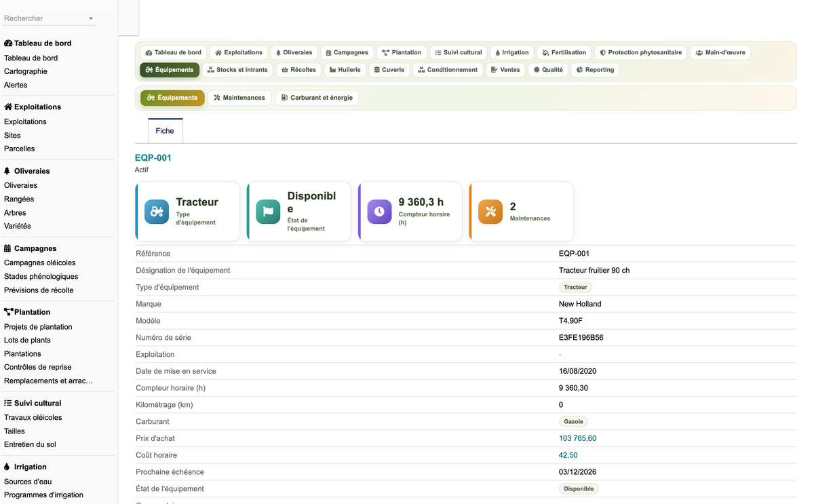Open Arbres in the sidebar
814x504 pixels.
(x=15, y=212)
